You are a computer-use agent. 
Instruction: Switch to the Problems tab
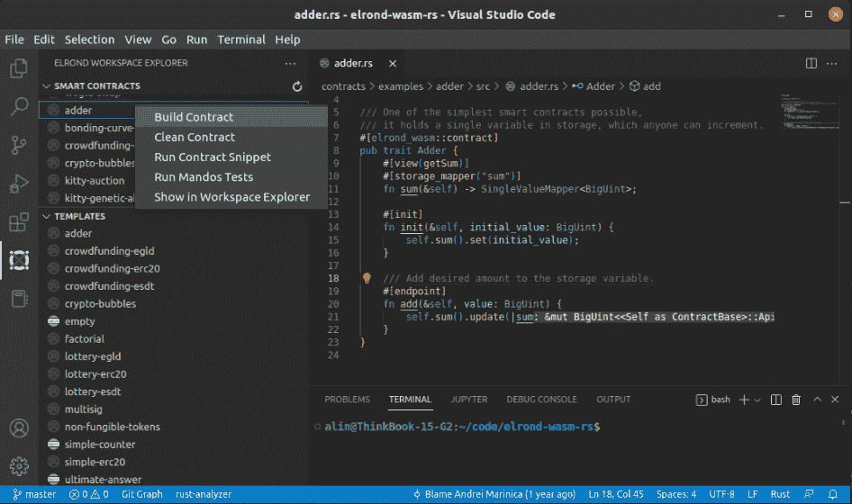[x=348, y=400]
